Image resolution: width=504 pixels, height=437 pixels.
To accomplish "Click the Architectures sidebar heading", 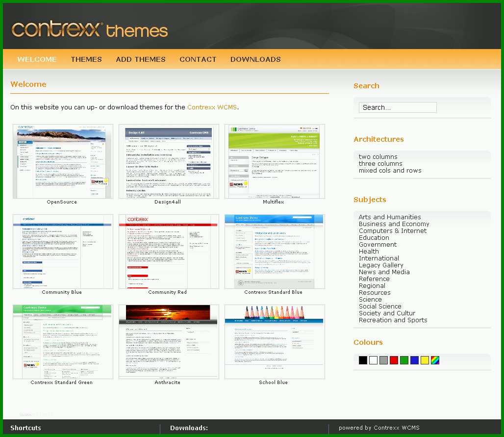I will point(378,139).
